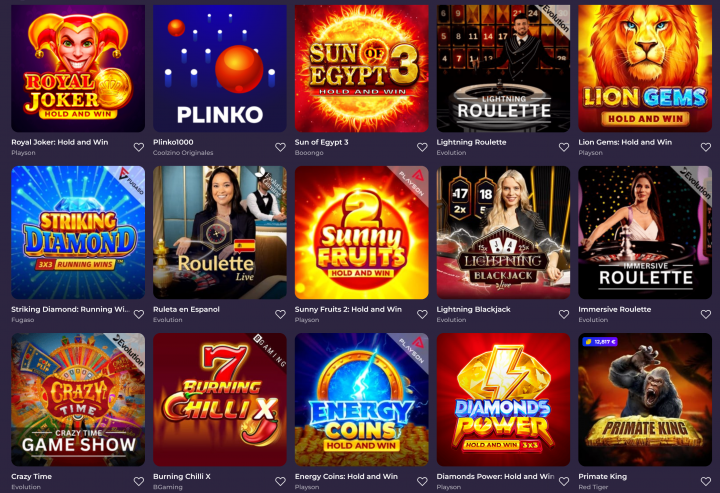
Task: Click the Burning Chilli X heart icon
Action: pos(281,481)
